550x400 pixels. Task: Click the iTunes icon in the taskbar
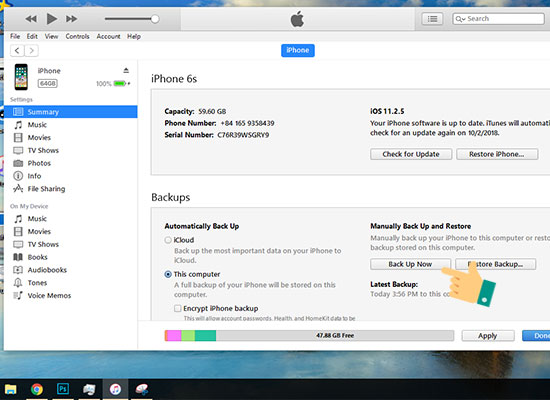click(x=115, y=389)
